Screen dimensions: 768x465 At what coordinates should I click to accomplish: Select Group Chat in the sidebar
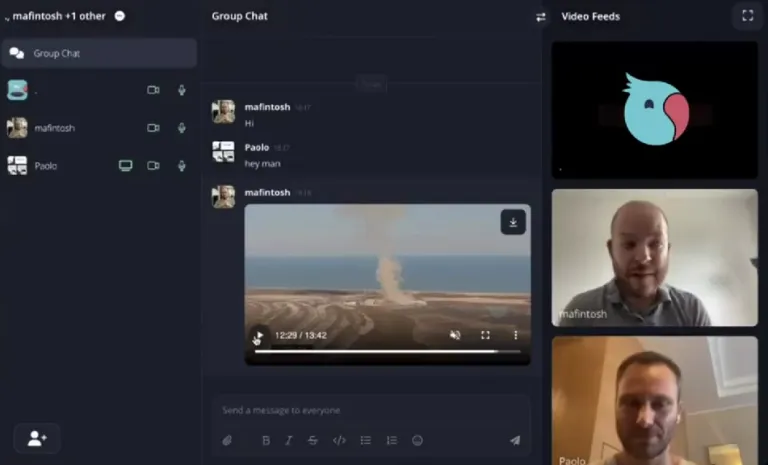99,53
